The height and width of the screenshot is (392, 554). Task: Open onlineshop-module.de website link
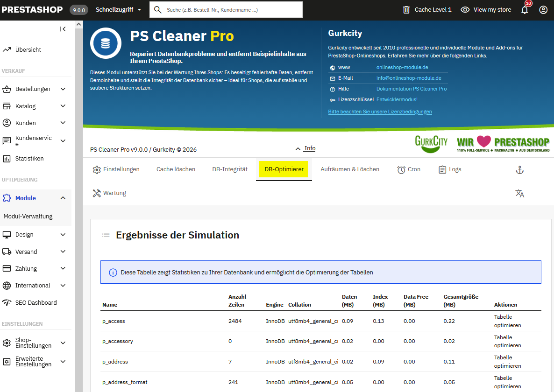pos(402,67)
